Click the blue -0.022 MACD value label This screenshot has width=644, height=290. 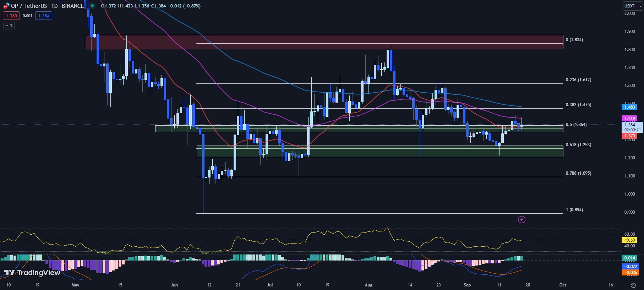pyautogui.click(x=630, y=267)
